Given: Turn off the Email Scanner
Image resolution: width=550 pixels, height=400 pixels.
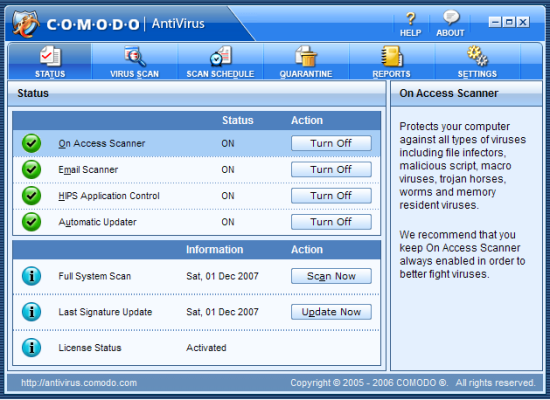Looking at the screenshot, I should (x=331, y=169).
